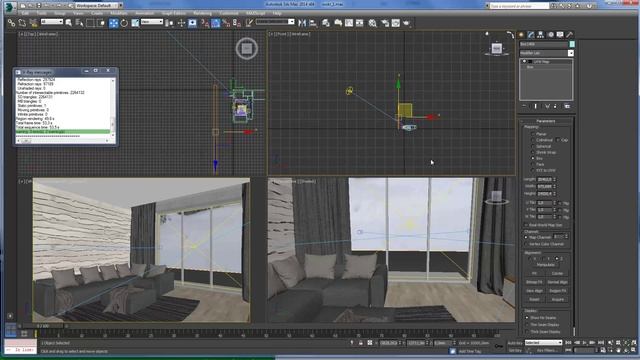This screenshot has width=640, height=360.
Task: Click Configure Modifier Sets icon
Action: click(567, 106)
